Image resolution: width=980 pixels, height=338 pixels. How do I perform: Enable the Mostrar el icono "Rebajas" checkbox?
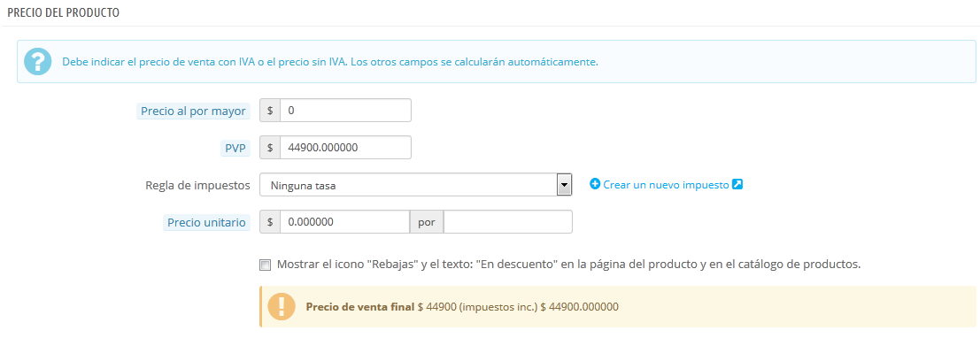coord(265,265)
